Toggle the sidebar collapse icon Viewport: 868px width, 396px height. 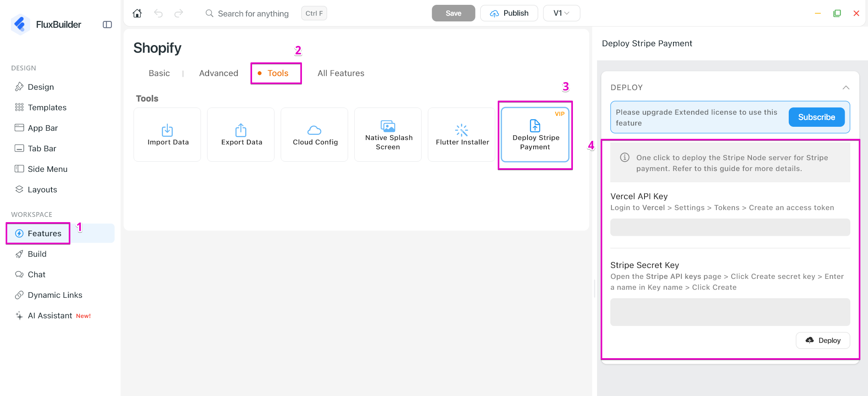[x=107, y=25]
